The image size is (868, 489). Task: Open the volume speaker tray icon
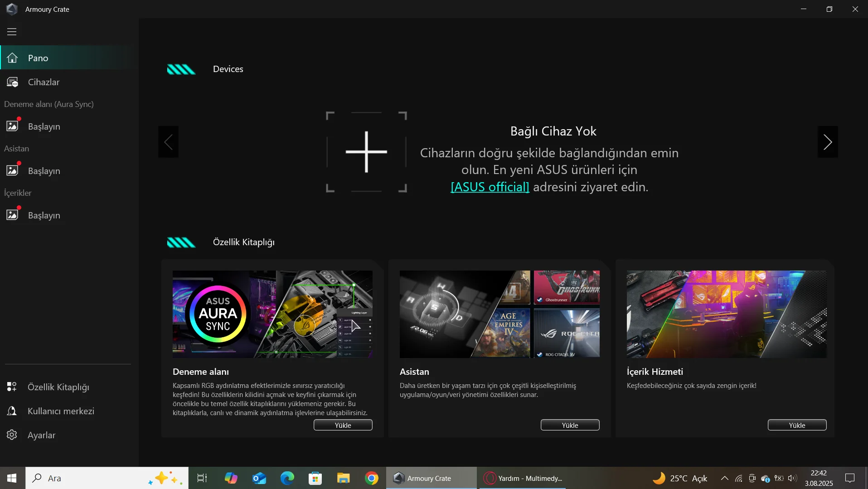792,478
